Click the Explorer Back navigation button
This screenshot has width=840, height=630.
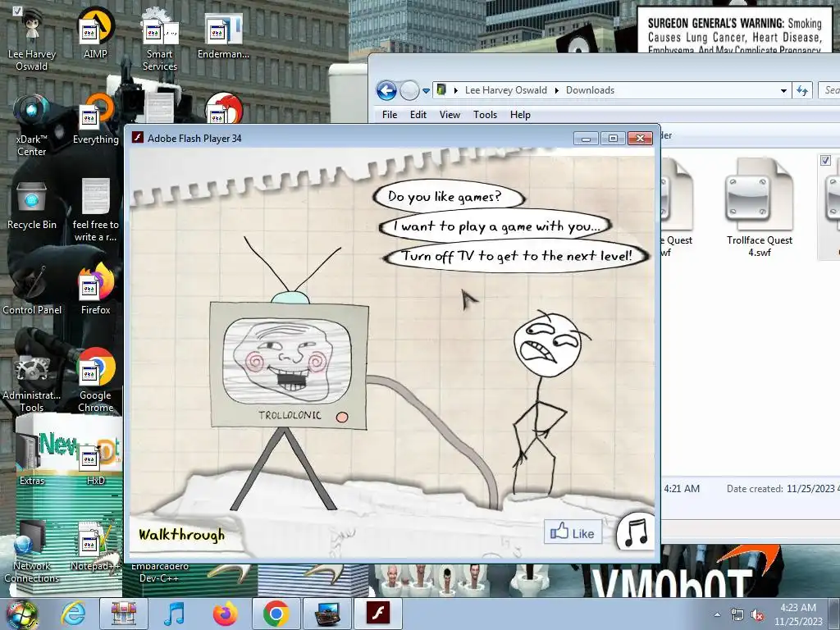coord(386,90)
